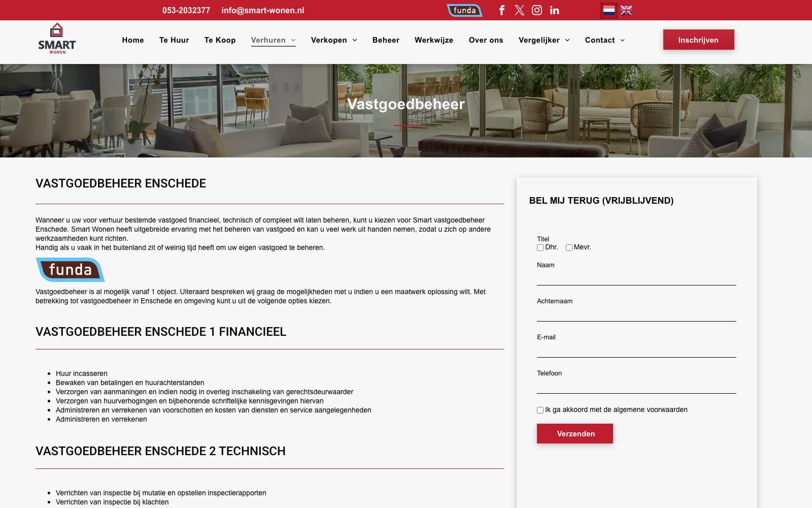Click the funda logo in the article
812x508 pixels.
click(70, 269)
